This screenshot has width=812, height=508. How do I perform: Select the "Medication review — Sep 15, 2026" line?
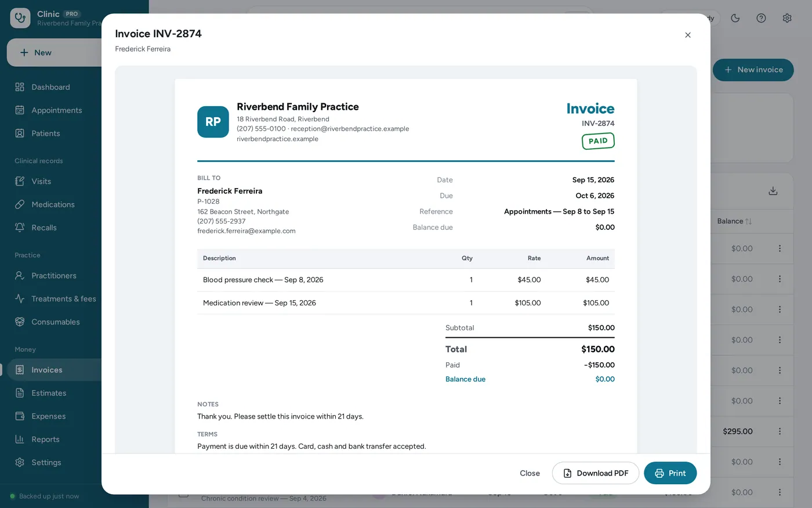406,303
